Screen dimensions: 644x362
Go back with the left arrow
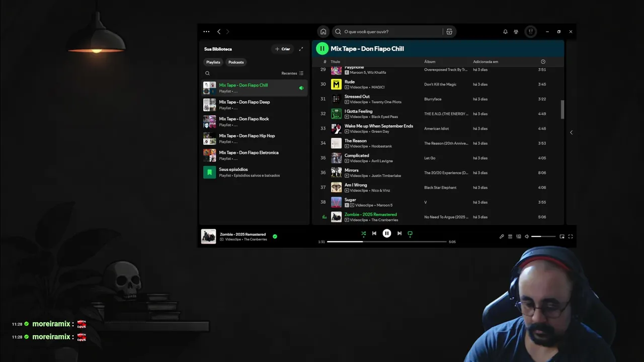[219, 32]
